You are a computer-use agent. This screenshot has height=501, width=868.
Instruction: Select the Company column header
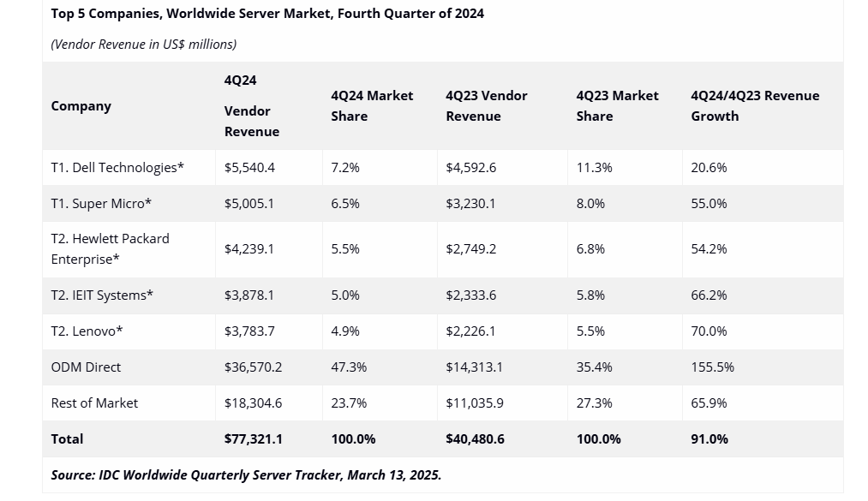point(81,106)
